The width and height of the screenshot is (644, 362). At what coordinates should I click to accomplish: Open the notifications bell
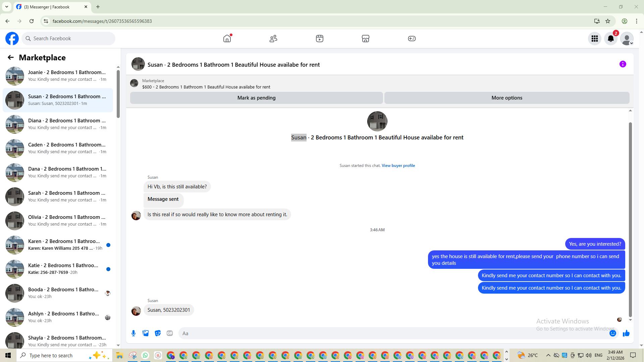[x=611, y=39]
